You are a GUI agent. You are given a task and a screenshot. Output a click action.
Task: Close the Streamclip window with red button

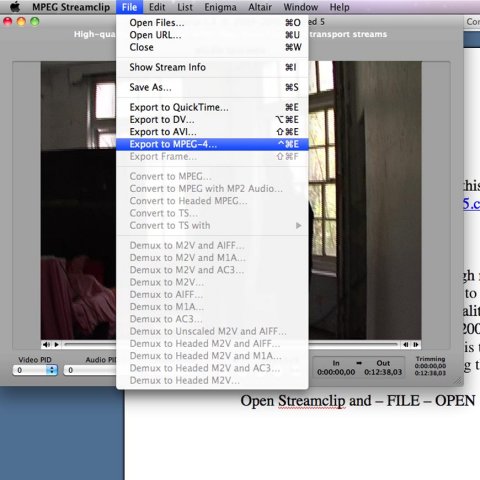point(7,22)
